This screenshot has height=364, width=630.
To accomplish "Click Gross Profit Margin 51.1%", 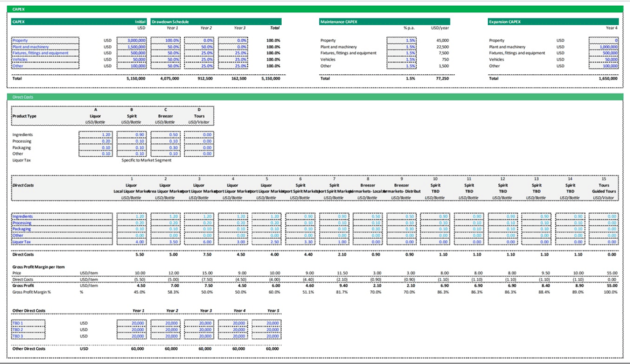I will tap(308, 292).
